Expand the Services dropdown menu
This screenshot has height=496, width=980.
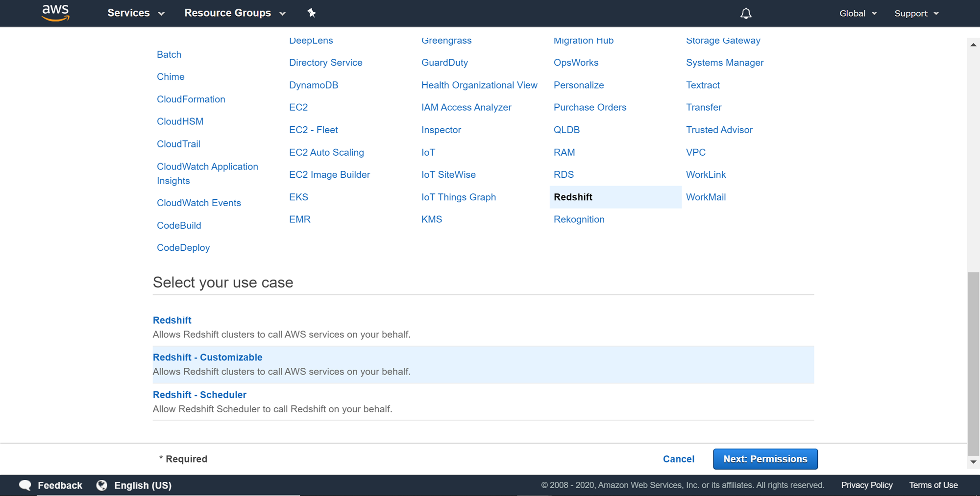click(136, 13)
